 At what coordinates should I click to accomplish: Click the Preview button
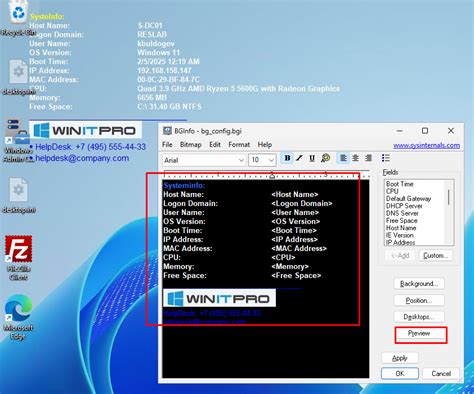click(x=419, y=334)
